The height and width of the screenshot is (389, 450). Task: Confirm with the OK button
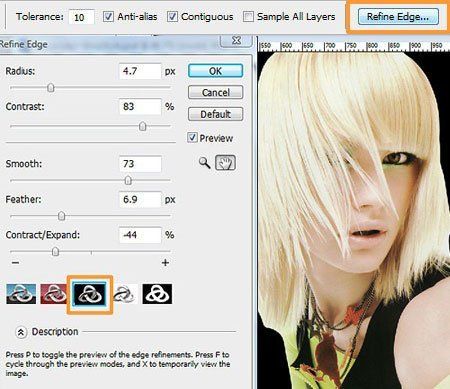(215, 71)
